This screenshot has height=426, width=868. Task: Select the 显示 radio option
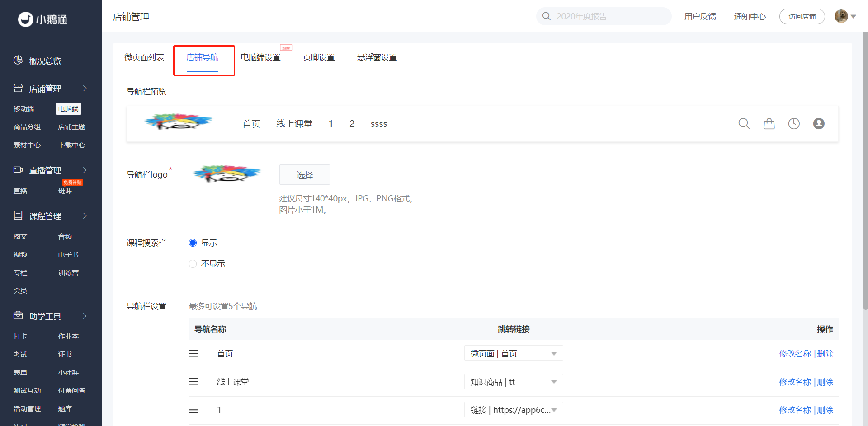193,243
